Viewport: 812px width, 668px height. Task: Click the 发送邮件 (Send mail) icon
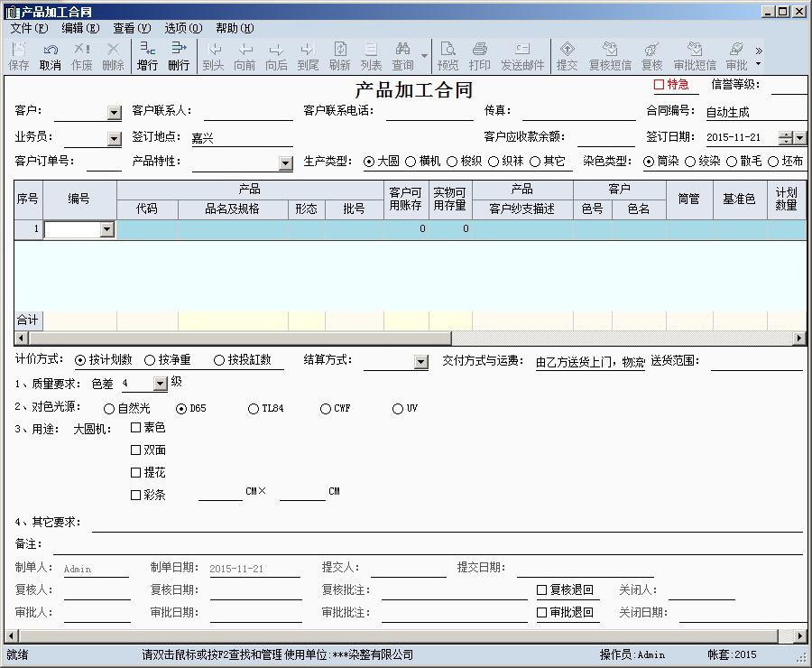point(522,56)
